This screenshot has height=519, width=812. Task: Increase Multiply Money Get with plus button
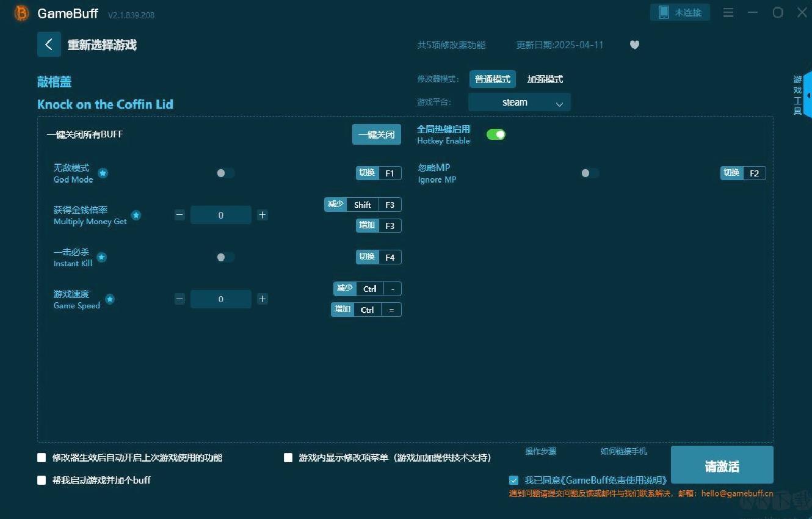(x=263, y=215)
